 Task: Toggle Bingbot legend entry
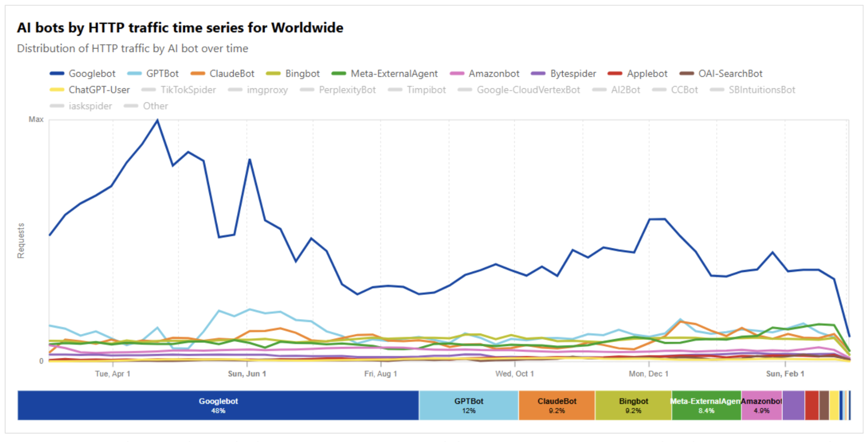pos(302,74)
